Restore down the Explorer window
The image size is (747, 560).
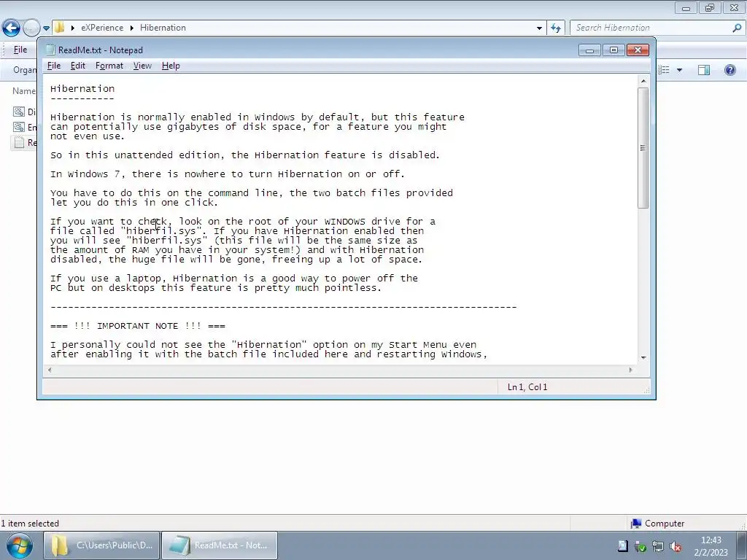click(x=710, y=7)
